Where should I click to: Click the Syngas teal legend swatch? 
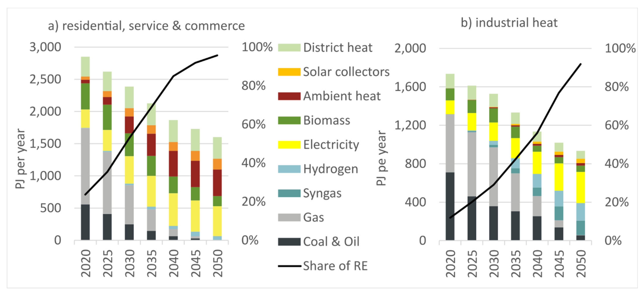(x=289, y=193)
